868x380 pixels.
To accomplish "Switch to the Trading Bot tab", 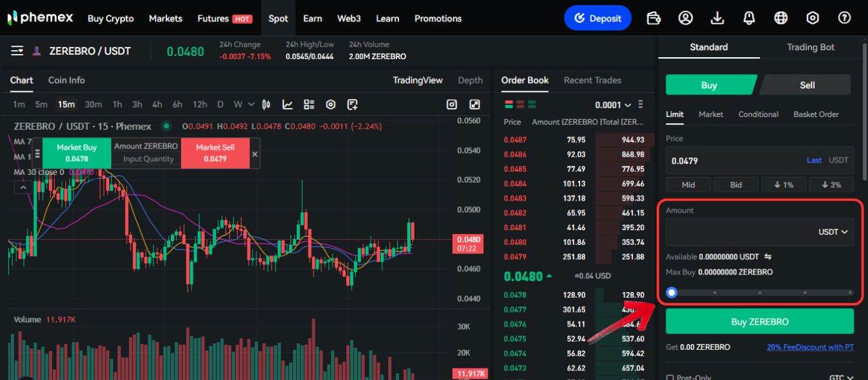I will pos(811,47).
